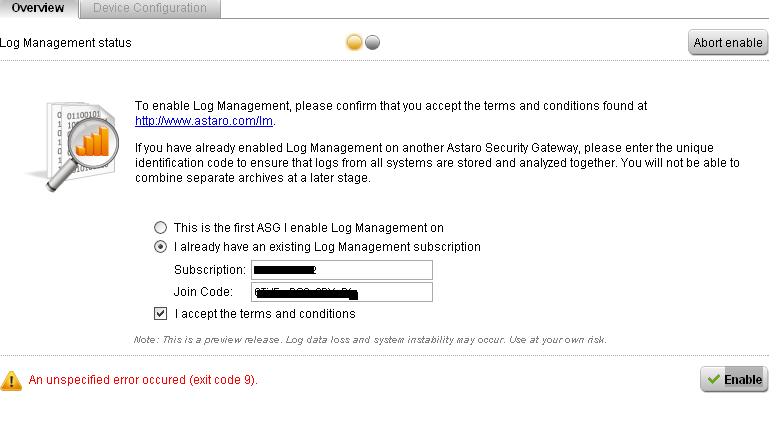
Task: Click the Subscription field label
Action: (209, 270)
